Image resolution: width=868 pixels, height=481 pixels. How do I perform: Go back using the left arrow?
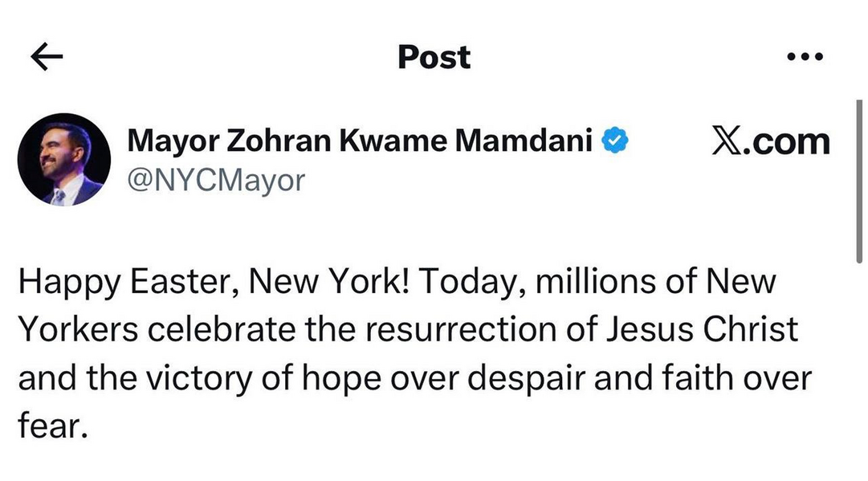point(47,57)
